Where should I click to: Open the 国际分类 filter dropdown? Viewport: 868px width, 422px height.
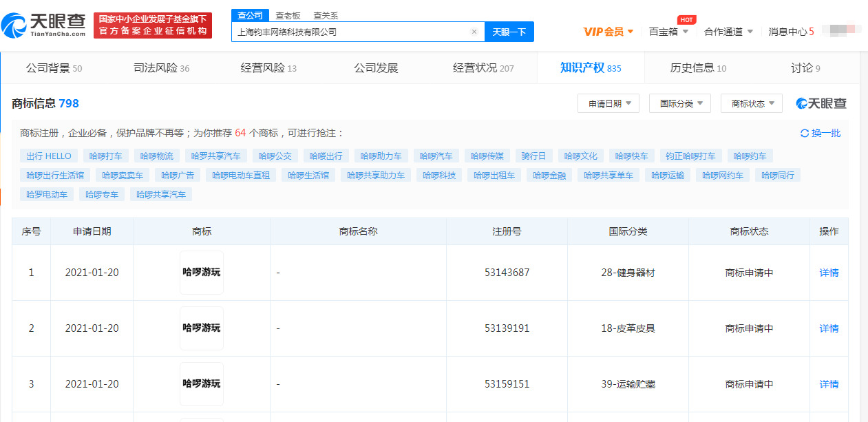pos(680,103)
